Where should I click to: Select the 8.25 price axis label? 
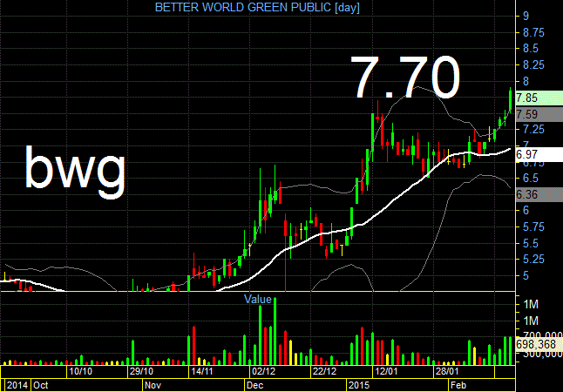[x=533, y=65]
